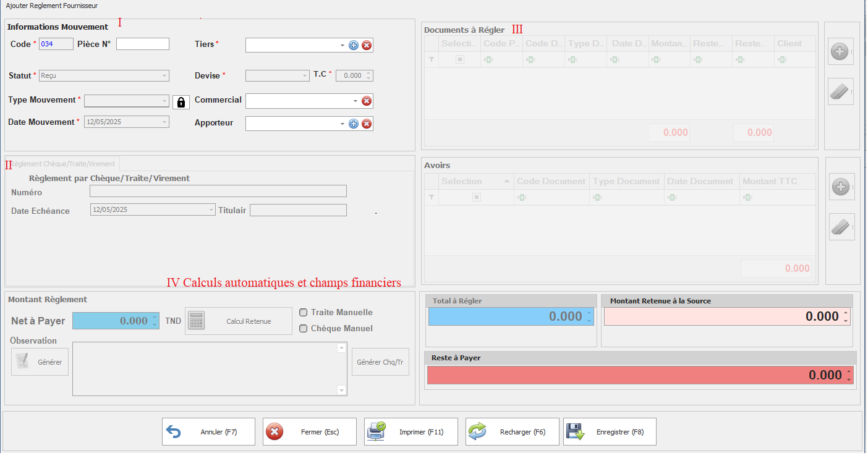
Task: Click the eraser icon beside Avoirs grid
Action: coord(841,227)
